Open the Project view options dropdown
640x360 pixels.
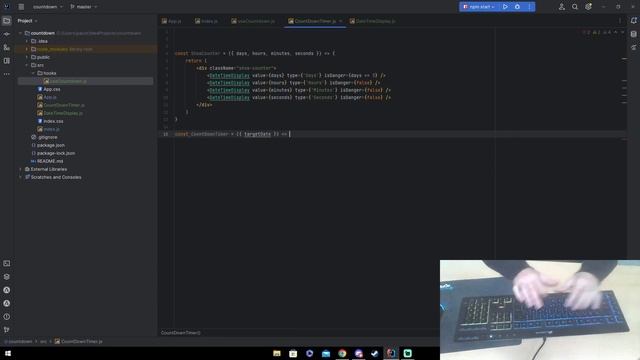(x=27, y=21)
